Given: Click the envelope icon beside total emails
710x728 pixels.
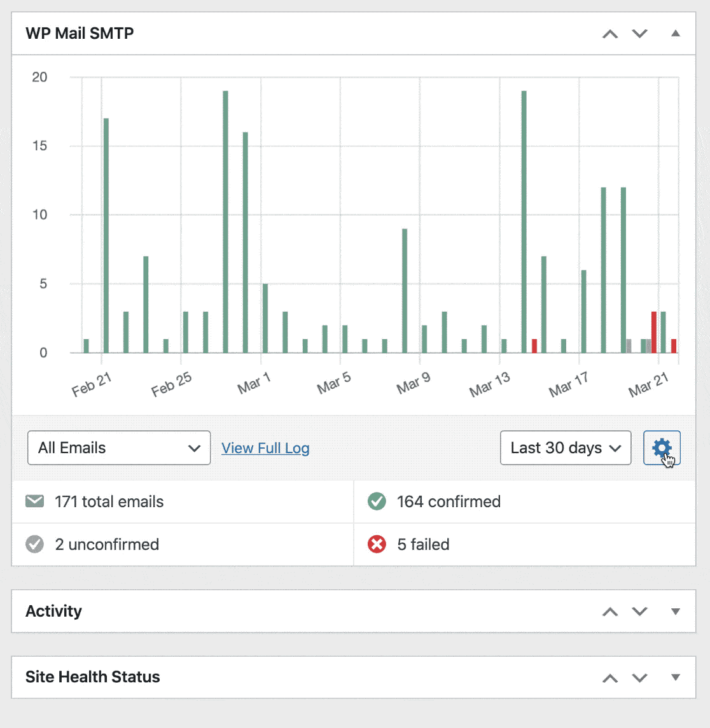Looking at the screenshot, I should coord(34,501).
